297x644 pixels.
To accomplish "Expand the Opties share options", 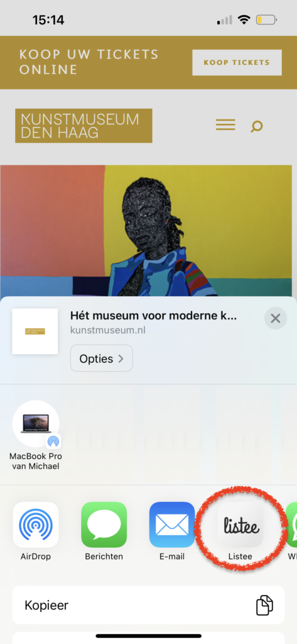I will tap(101, 358).
